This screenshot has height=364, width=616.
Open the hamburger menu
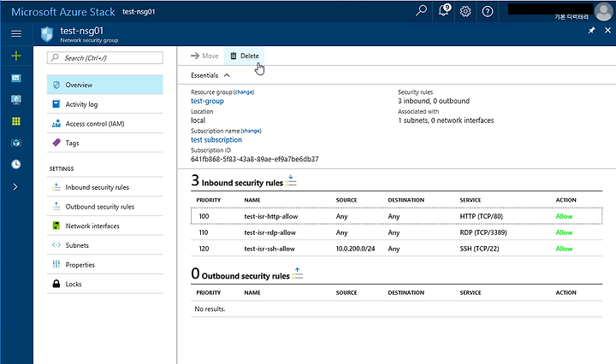(16, 33)
